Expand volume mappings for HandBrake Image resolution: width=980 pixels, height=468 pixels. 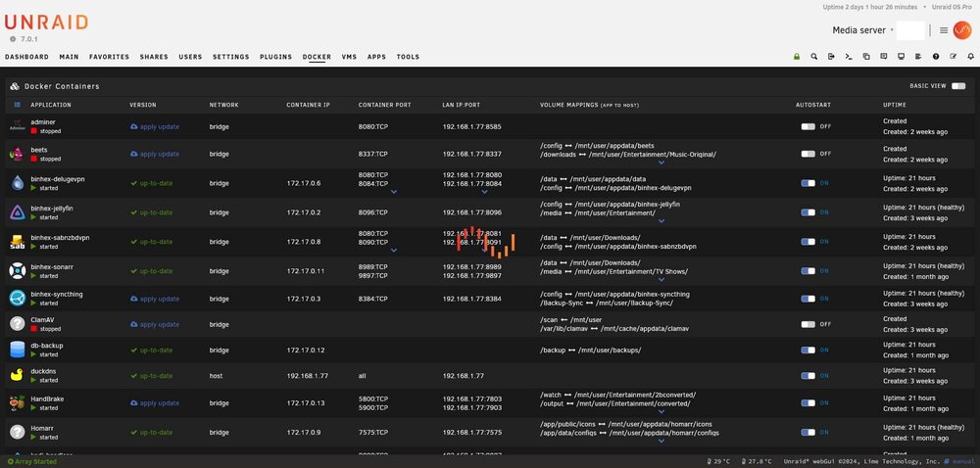pos(661,412)
